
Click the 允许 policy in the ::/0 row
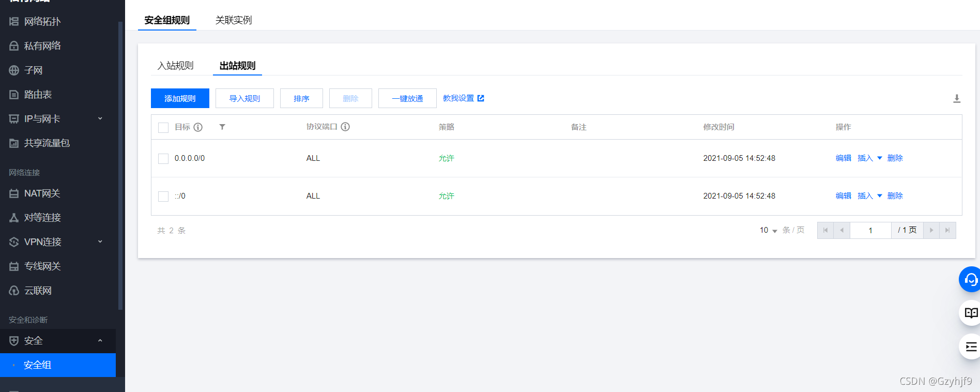click(447, 196)
